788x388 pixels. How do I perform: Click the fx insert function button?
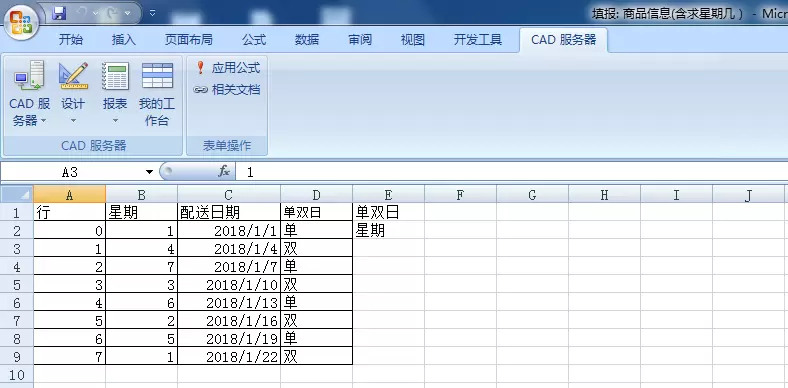[224, 172]
